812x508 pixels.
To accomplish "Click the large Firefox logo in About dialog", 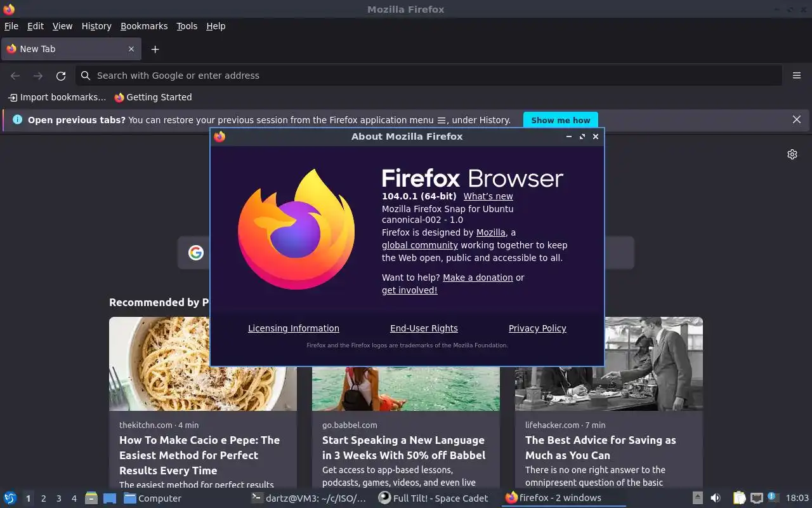I will (x=296, y=229).
